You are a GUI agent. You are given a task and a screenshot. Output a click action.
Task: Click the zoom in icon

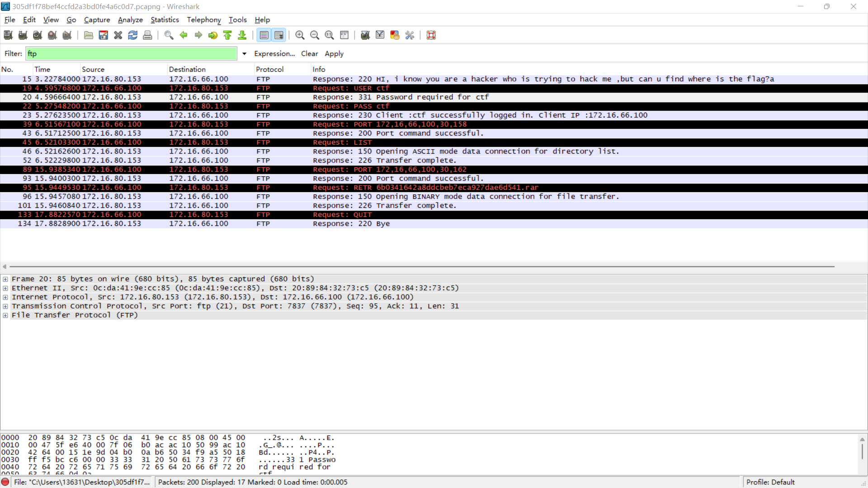pos(300,35)
